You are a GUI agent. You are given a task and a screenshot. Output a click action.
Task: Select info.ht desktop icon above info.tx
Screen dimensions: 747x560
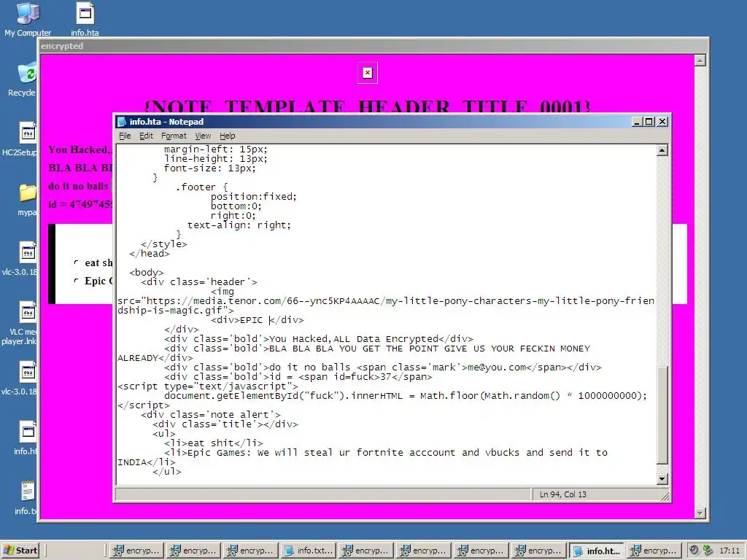coord(26,437)
